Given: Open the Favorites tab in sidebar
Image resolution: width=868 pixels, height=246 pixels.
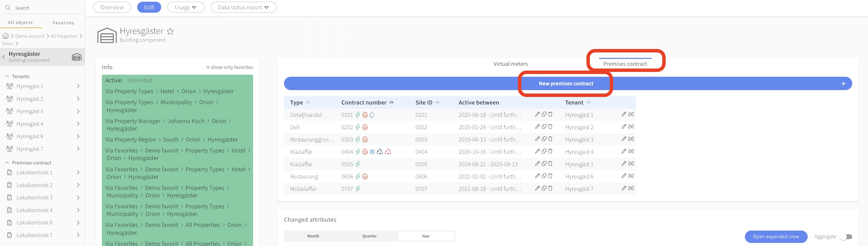Looking at the screenshot, I should 63,23.
